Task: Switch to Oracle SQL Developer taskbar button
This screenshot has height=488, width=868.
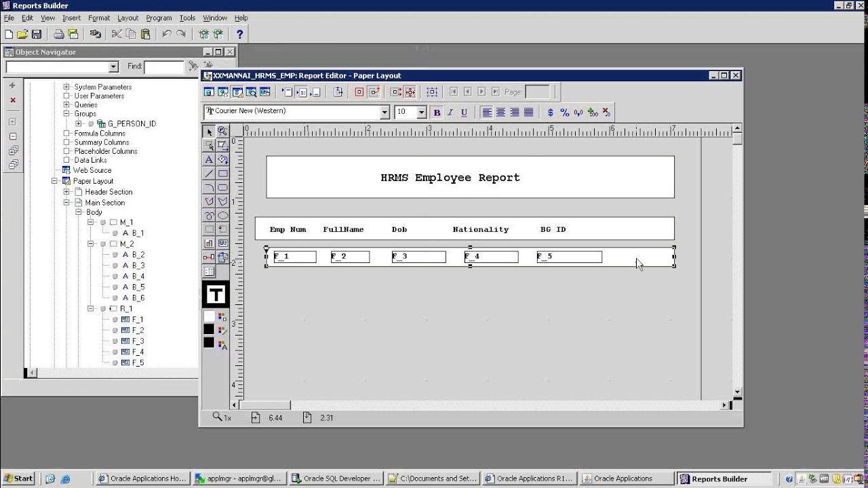Action: pyautogui.click(x=336, y=479)
